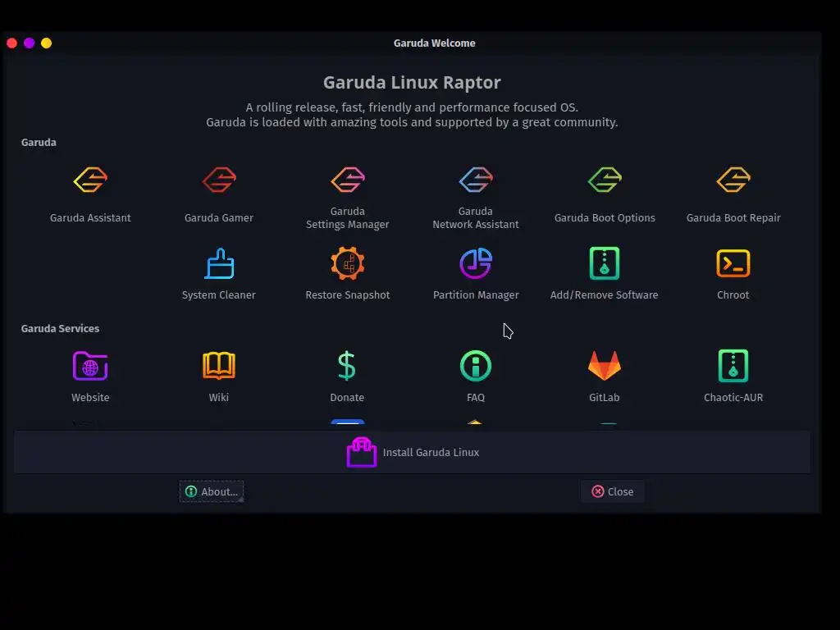This screenshot has width=840, height=630.
Task: Launch Garuda Boot Repair
Action: pyautogui.click(x=733, y=180)
